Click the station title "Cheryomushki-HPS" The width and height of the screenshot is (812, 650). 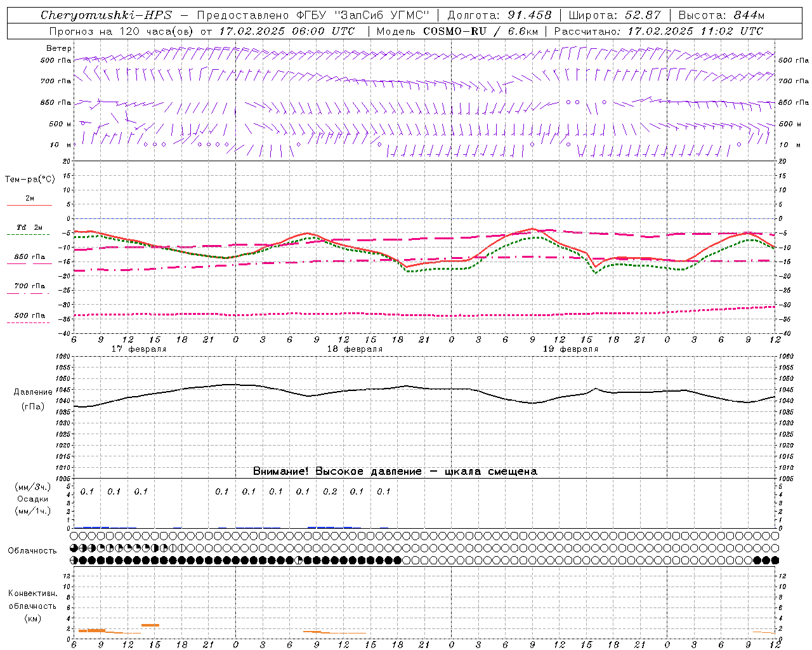point(106,15)
